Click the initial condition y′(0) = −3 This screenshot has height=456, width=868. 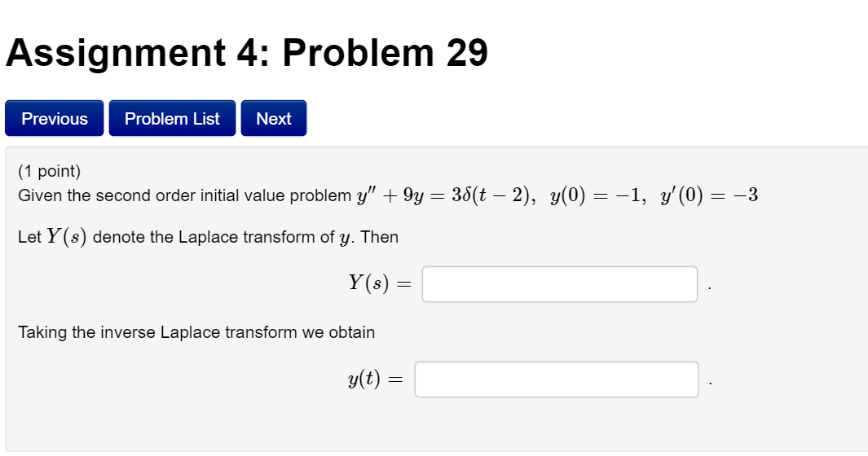click(709, 195)
